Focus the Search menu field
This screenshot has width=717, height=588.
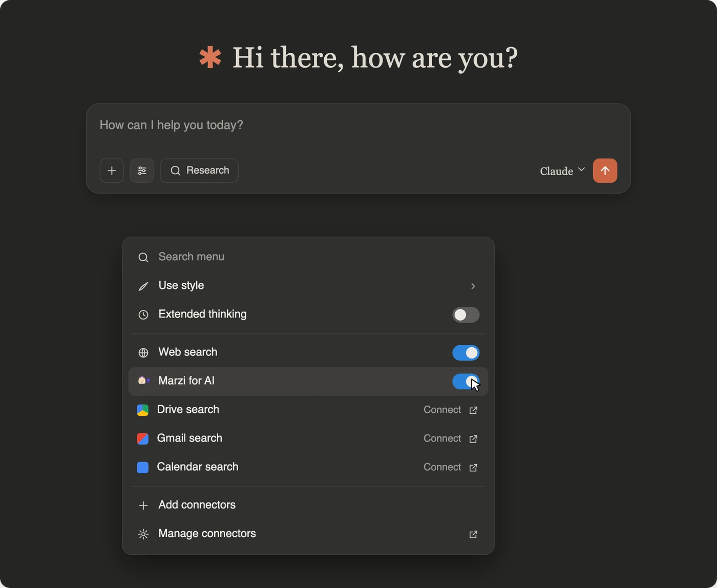308,257
